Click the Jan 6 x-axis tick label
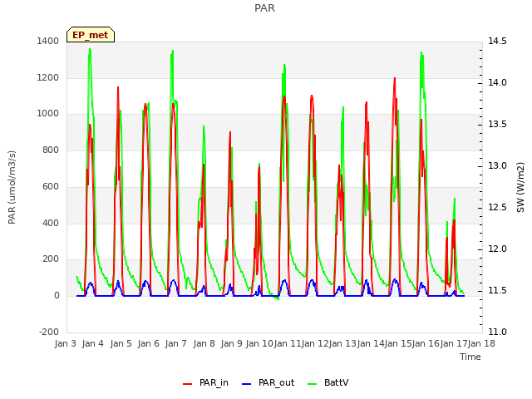Screen dimensions: 532x399 point(148,343)
